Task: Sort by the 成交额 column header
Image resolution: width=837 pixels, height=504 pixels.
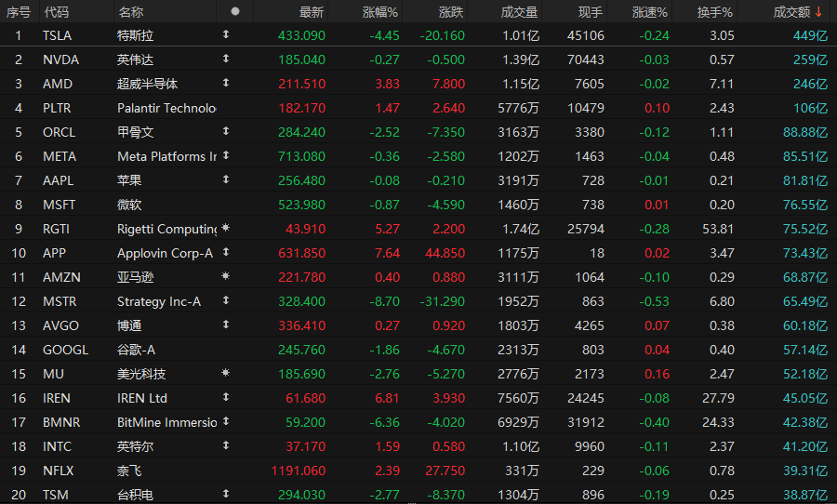Action: (x=792, y=12)
